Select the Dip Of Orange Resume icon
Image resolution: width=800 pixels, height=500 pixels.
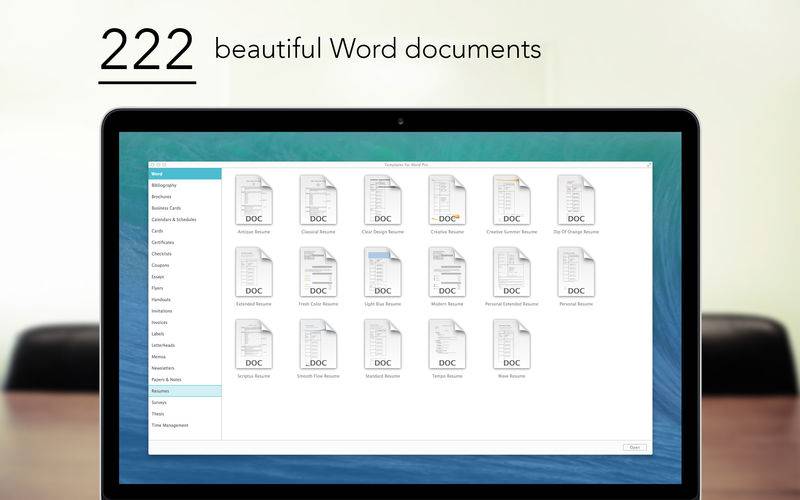coord(576,200)
